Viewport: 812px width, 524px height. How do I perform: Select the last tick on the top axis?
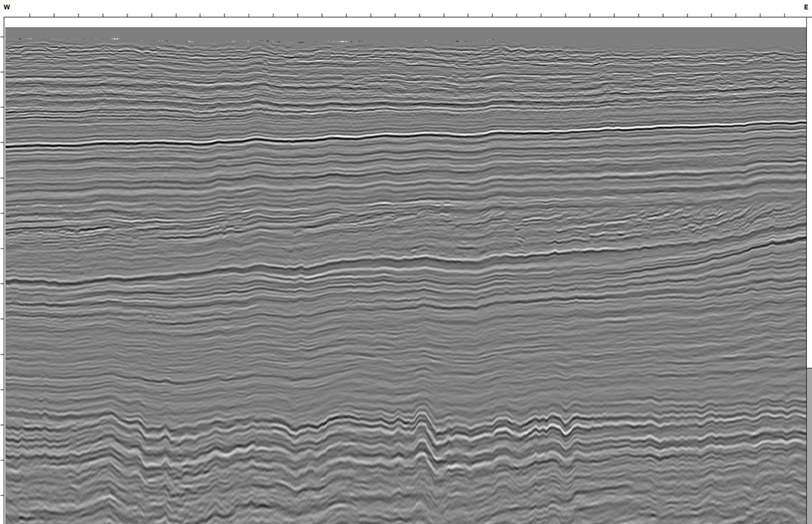tap(785, 16)
